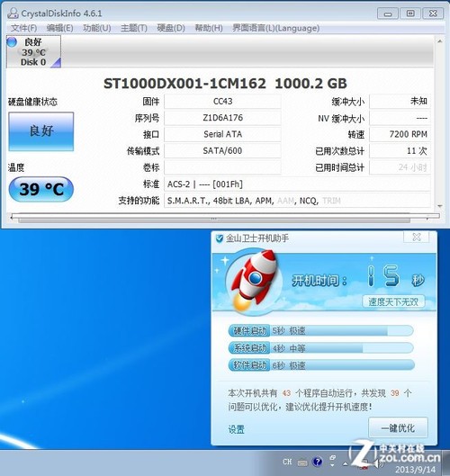Screen dimensions: 450x476
Task: Open the 功能(U) menu
Action: click(97, 28)
